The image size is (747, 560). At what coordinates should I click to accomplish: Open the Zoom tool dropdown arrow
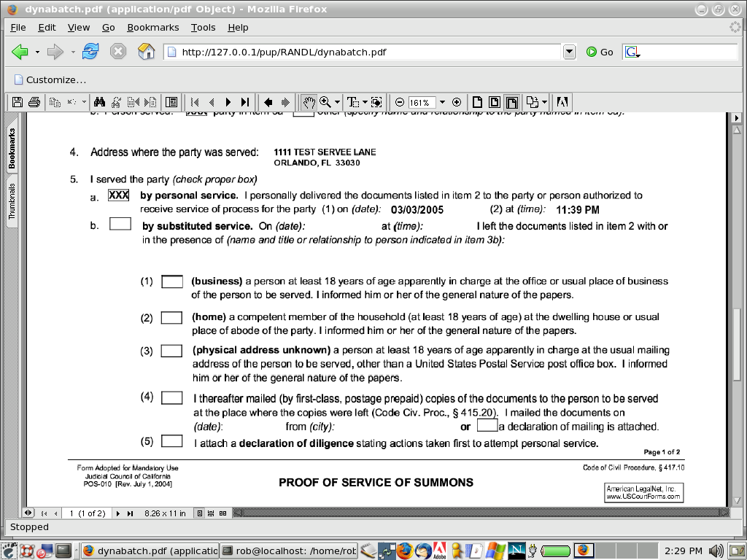[336, 102]
